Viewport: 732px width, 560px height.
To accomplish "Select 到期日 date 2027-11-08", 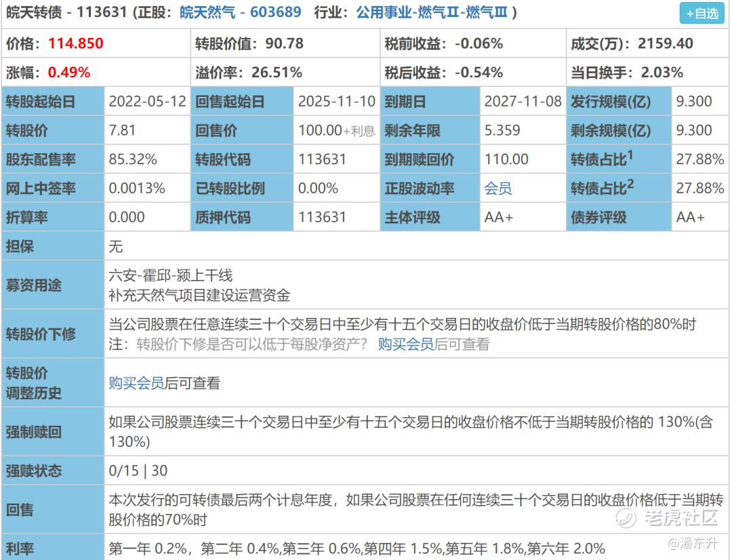I will coord(523,101).
